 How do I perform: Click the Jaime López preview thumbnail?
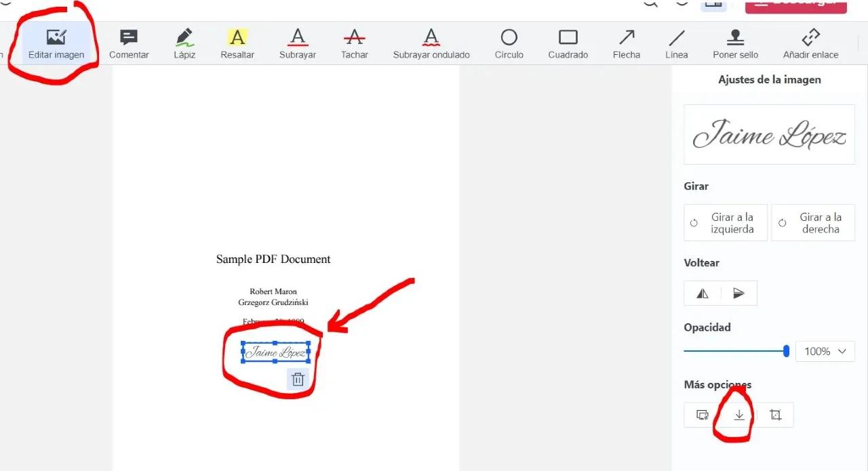769,134
